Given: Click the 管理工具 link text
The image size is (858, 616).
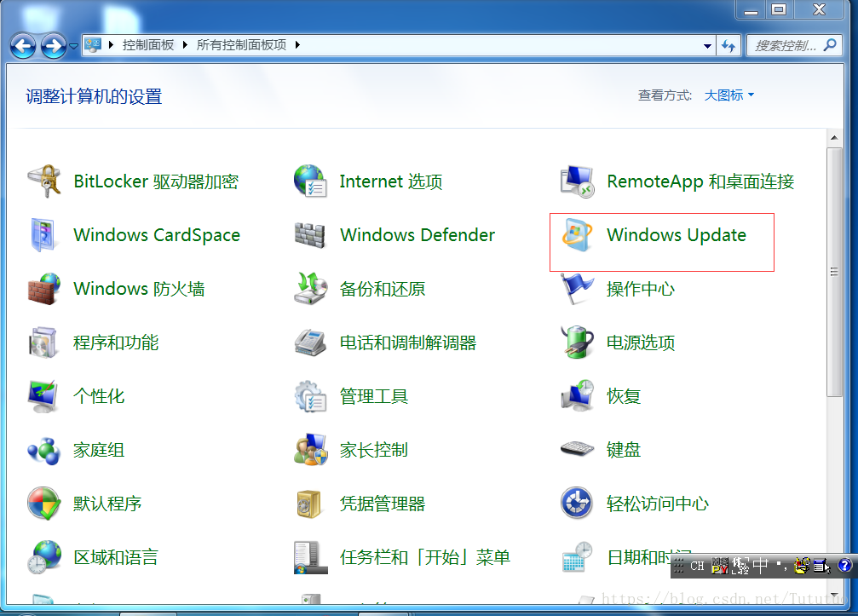Looking at the screenshot, I should [374, 396].
